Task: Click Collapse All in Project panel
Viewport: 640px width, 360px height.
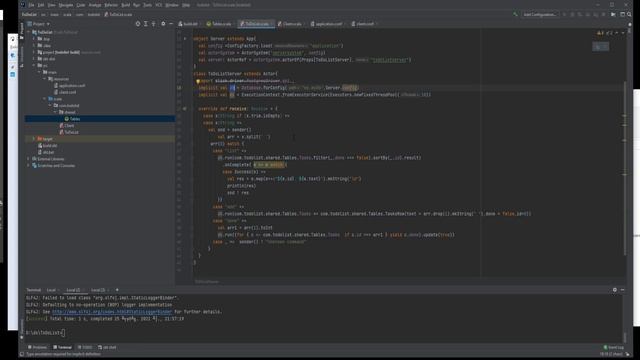Action: coord(153,24)
